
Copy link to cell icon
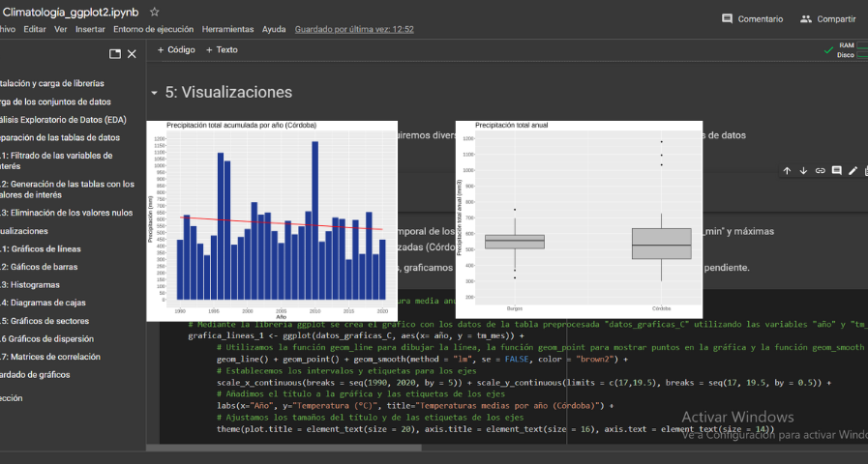(820, 171)
